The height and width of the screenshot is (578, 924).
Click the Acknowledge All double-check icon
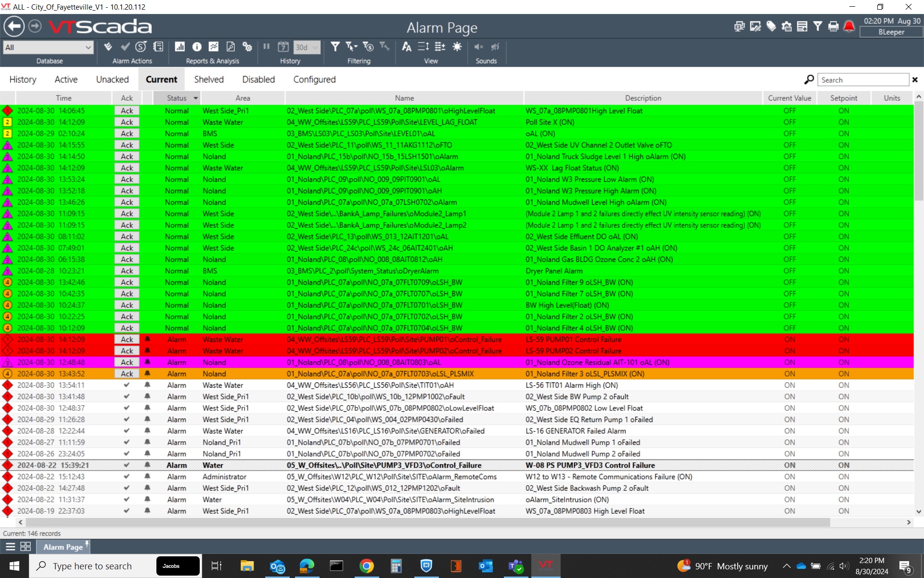pyautogui.click(x=108, y=47)
